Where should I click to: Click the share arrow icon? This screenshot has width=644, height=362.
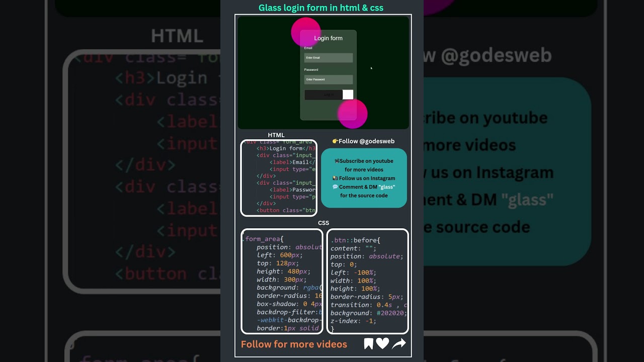[x=399, y=344]
